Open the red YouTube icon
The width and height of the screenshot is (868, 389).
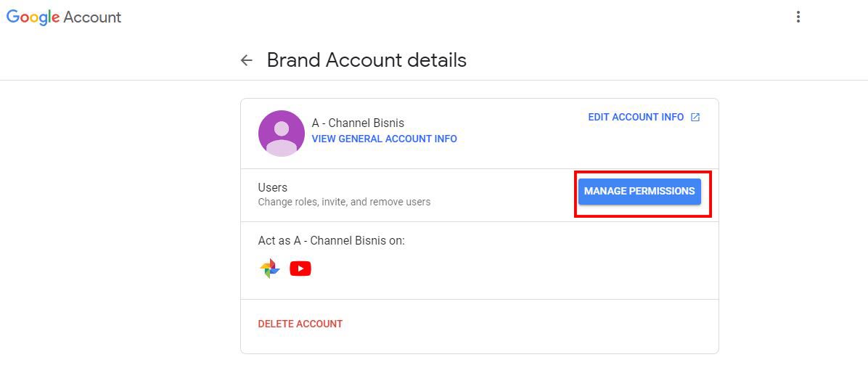[x=300, y=269]
